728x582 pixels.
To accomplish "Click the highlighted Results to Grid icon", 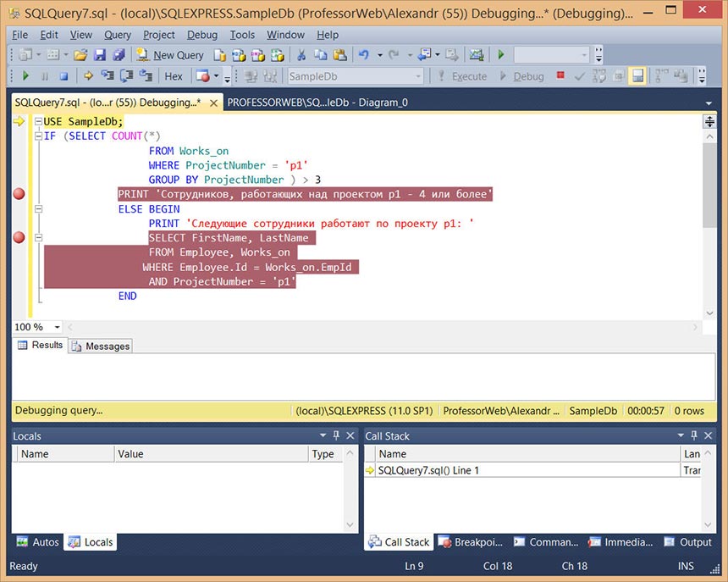I will tap(638, 76).
